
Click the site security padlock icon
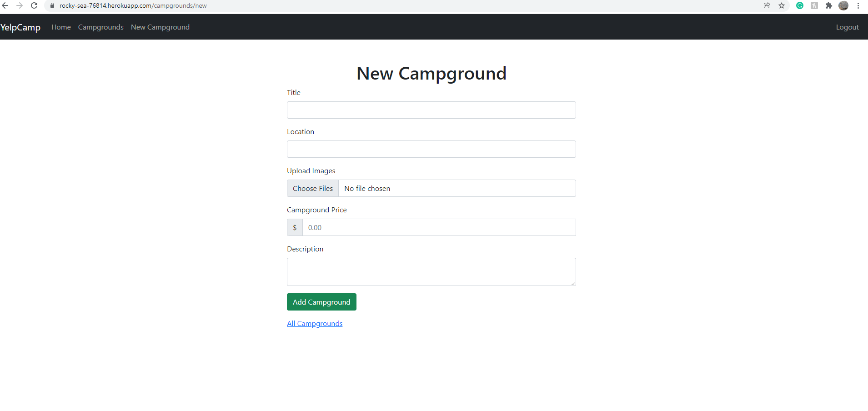click(52, 5)
